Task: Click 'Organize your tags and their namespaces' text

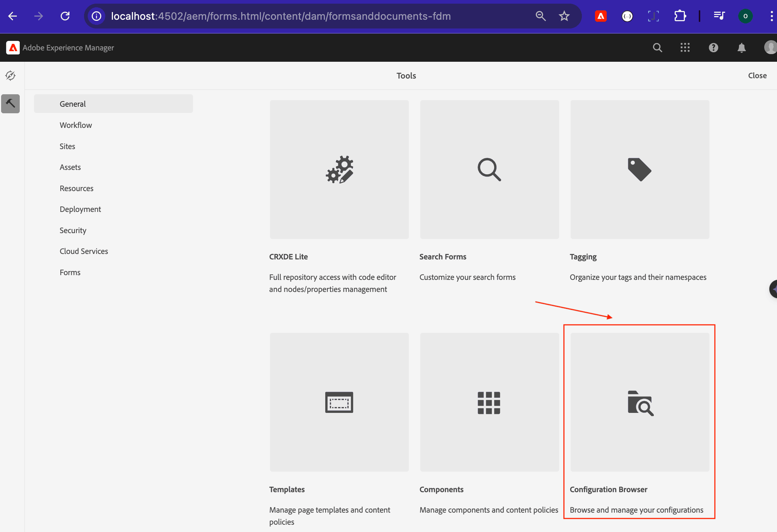Action: [x=638, y=277]
